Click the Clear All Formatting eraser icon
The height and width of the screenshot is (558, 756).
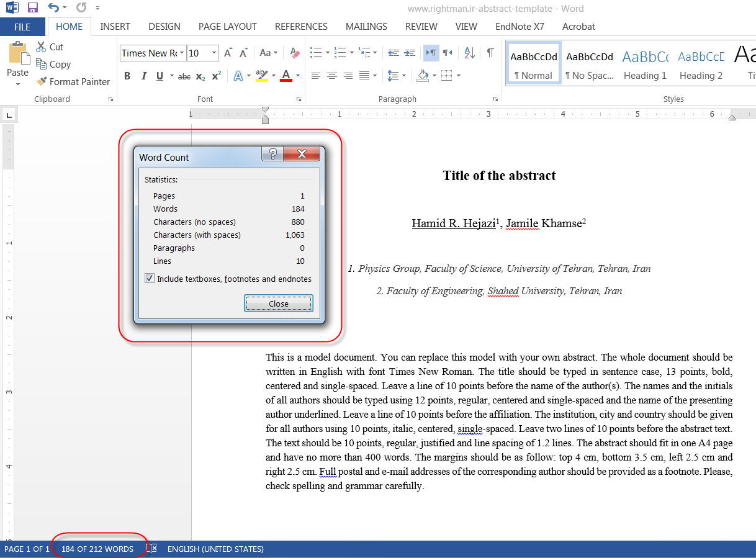(295, 53)
